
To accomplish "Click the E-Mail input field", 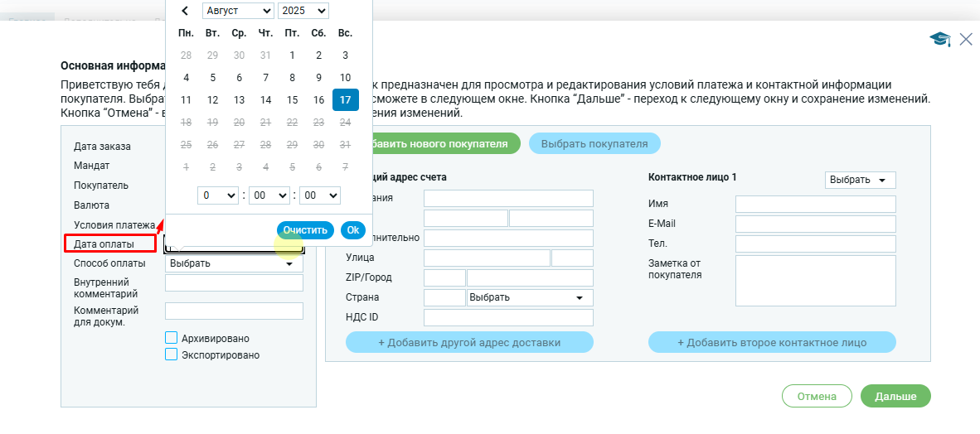I will click(x=815, y=224).
